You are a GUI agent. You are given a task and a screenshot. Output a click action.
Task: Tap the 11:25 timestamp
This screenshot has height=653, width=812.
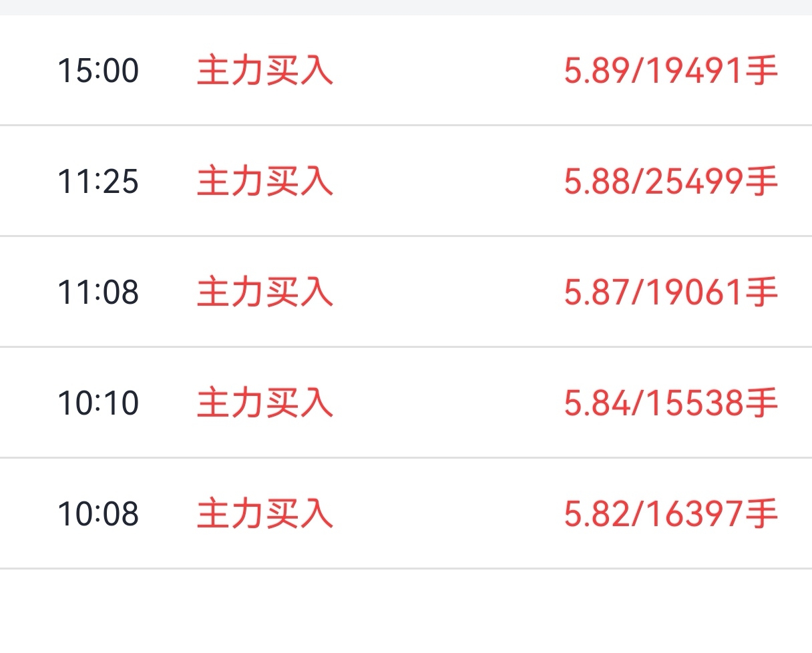click(x=98, y=182)
